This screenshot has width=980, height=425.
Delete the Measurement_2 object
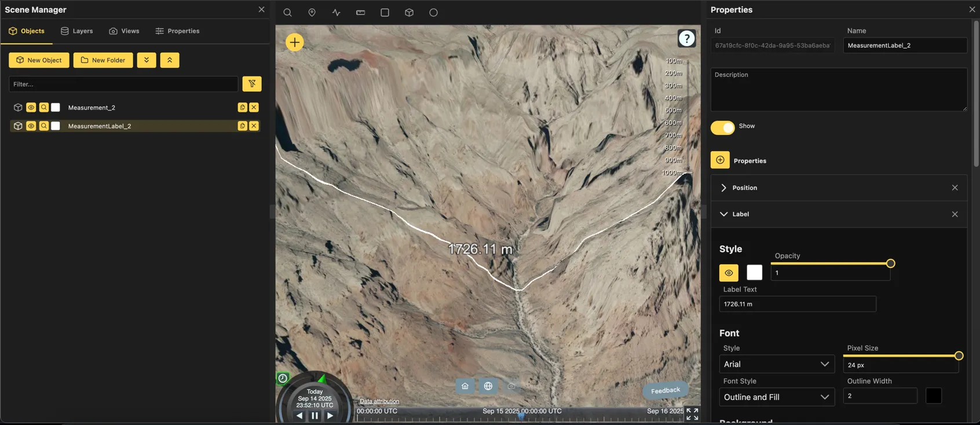pos(254,108)
